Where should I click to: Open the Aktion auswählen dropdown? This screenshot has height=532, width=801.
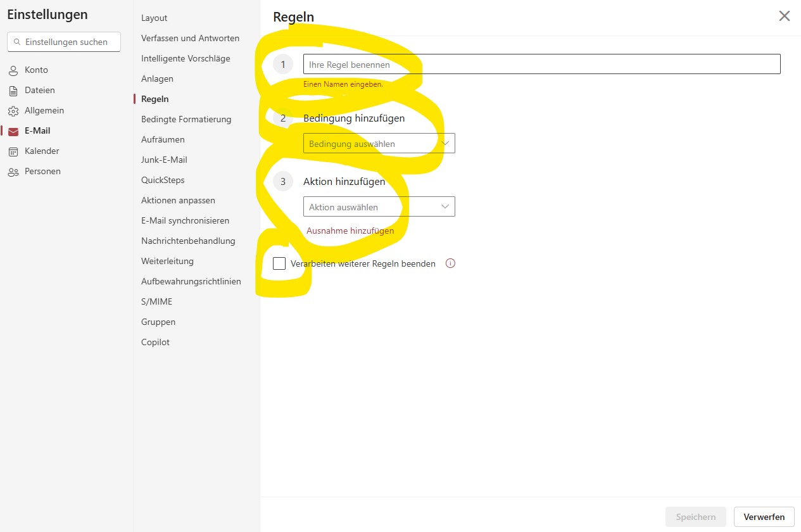[x=379, y=207]
